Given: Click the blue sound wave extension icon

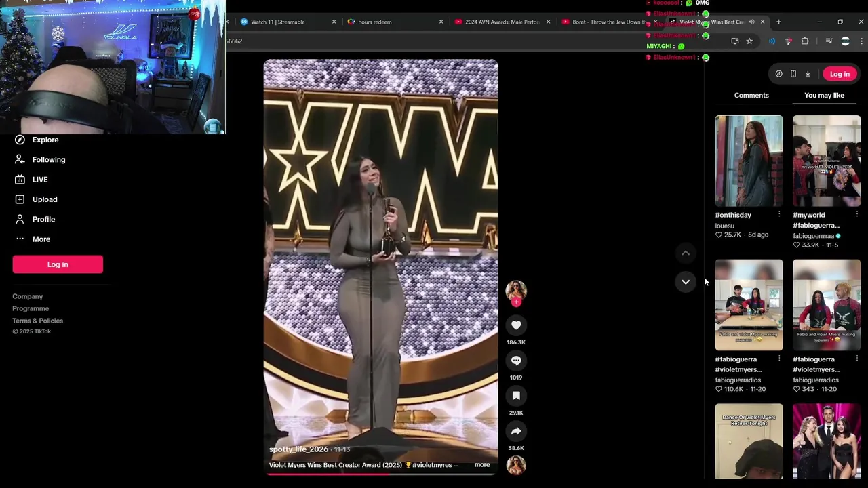Looking at the screenshot, I should [x=772, y=41].
